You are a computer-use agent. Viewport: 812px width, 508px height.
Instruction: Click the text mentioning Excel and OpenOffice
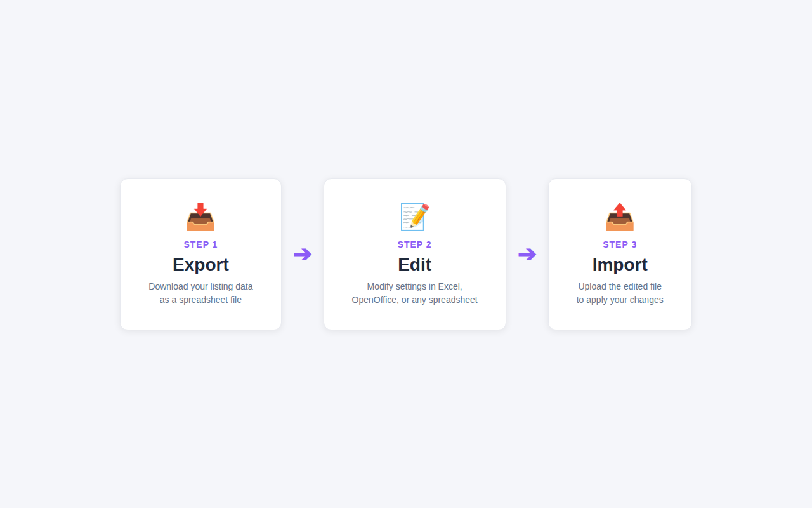tap(414, 293)
